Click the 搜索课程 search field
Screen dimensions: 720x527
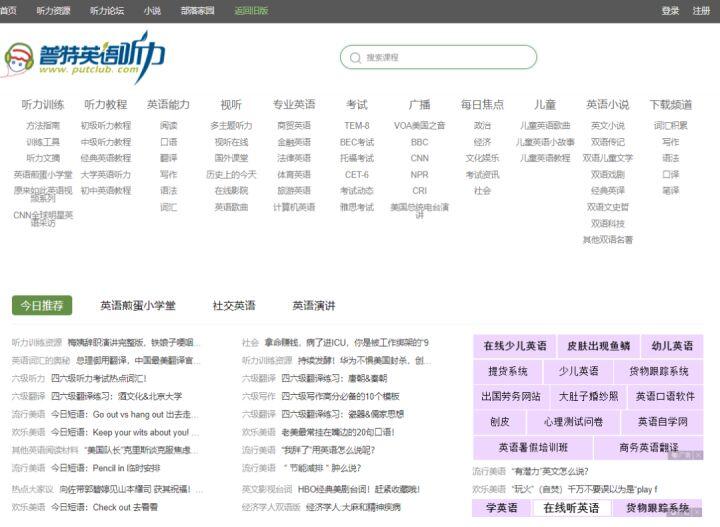tap(438, 57)
